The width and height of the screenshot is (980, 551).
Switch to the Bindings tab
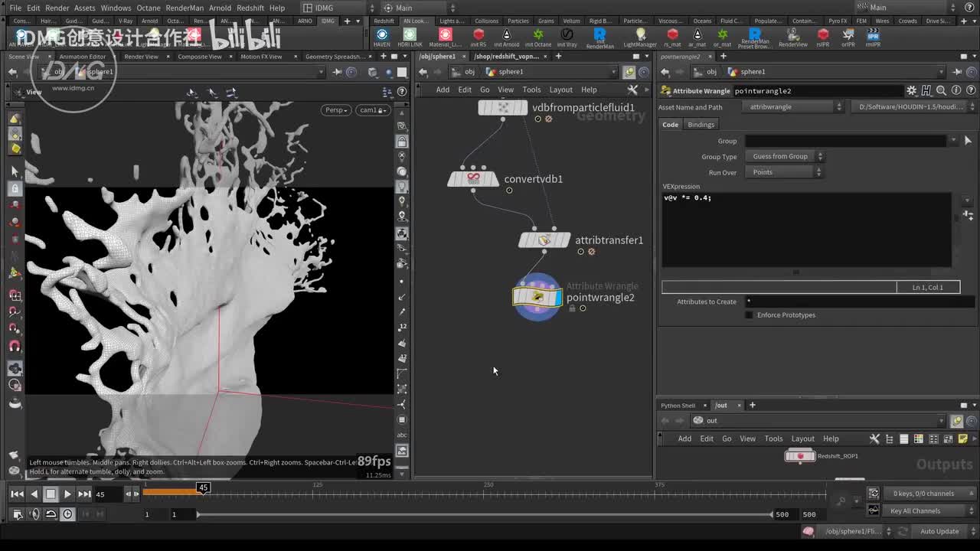[x=701, y=125]
